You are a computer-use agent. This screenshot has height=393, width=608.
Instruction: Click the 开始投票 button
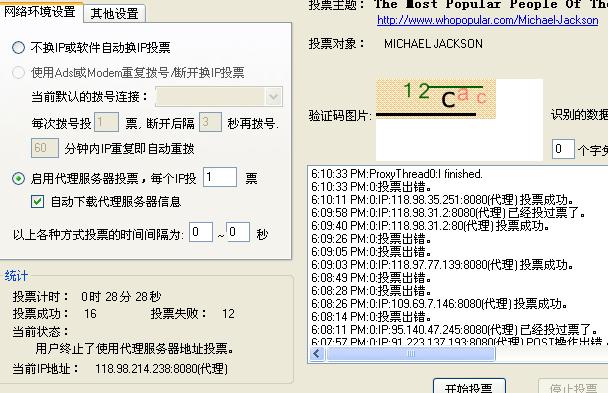pos(469,388)
